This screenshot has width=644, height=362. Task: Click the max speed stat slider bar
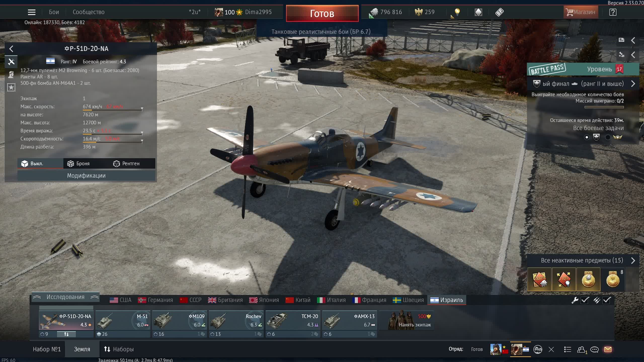click(x=112, y=110)
